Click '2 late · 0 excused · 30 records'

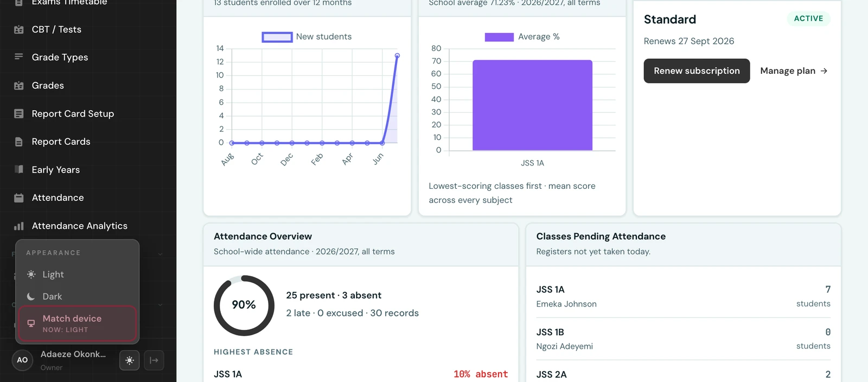(353, 313)
